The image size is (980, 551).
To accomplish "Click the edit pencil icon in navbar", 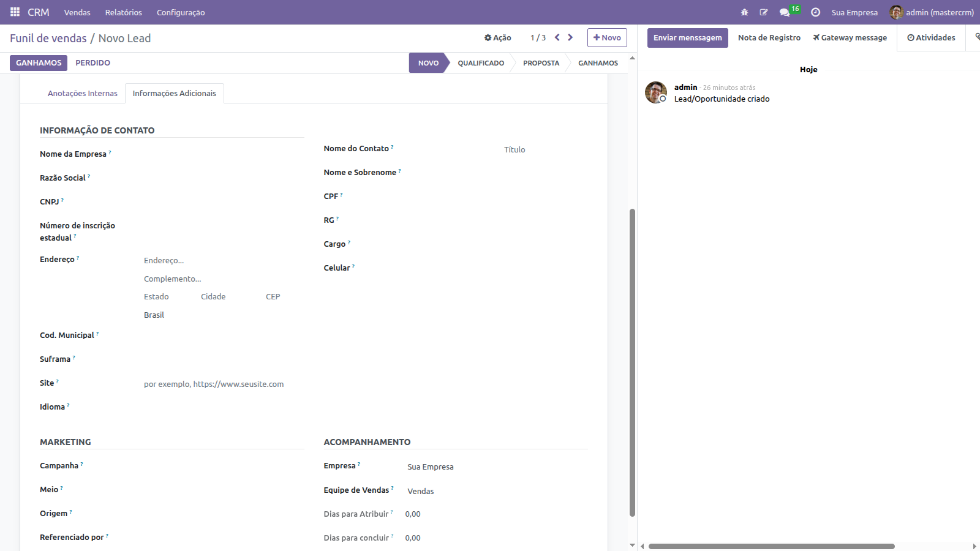I will click(x=764, y=12).
